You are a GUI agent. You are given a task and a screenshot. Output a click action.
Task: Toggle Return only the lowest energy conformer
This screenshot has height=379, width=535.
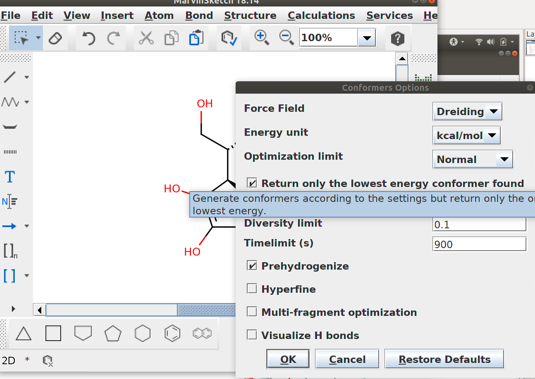click(252, 183)
